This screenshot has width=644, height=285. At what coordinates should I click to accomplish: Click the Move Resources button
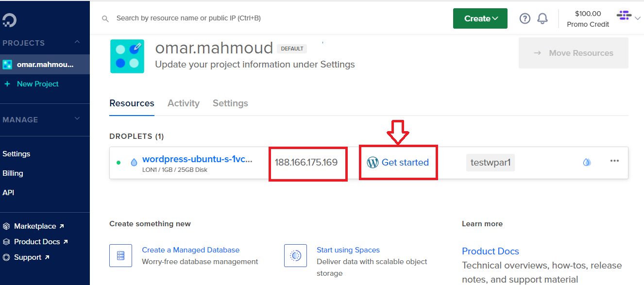574,53
